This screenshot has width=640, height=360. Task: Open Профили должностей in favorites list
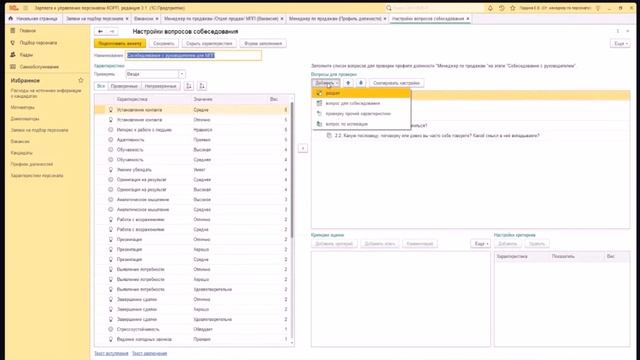32,164
